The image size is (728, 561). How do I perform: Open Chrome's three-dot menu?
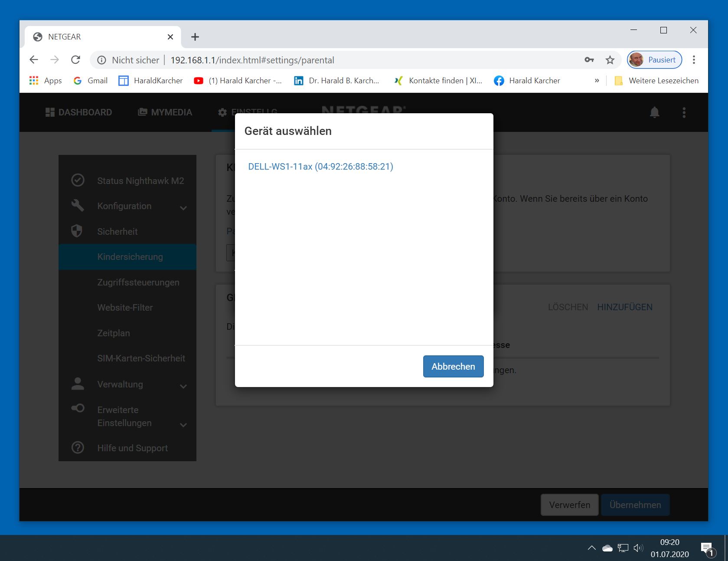694,60
